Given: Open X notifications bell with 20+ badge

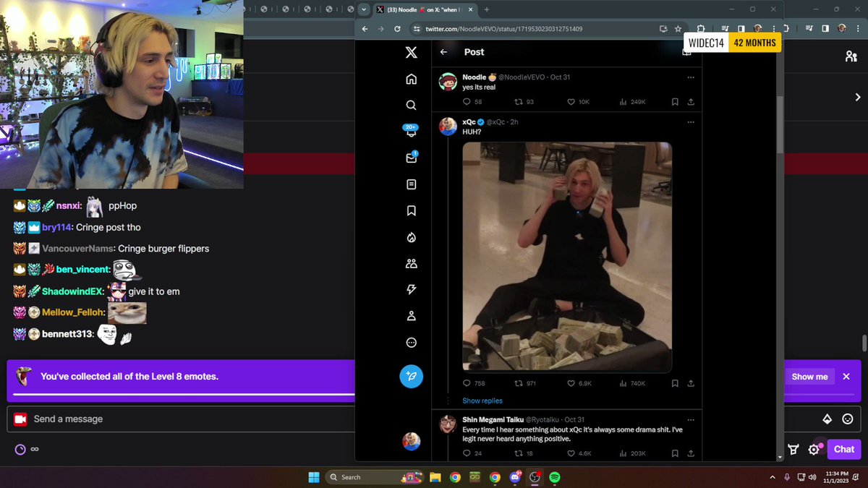Looking at the screenshot, I should [x=411, y=131].
